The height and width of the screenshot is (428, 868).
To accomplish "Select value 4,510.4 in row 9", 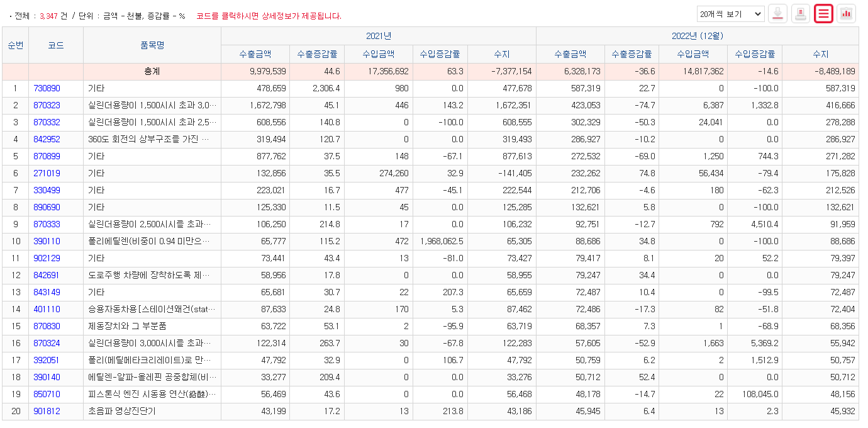I will click(x=764, y=225).
